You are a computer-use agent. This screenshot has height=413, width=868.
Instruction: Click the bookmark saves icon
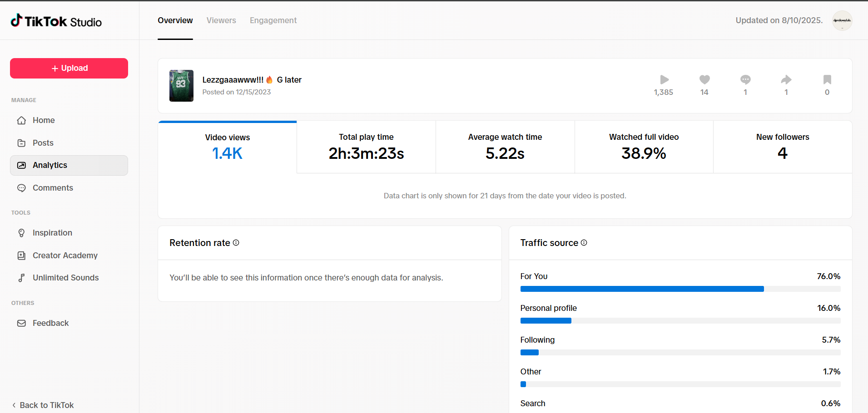[827, 80]
